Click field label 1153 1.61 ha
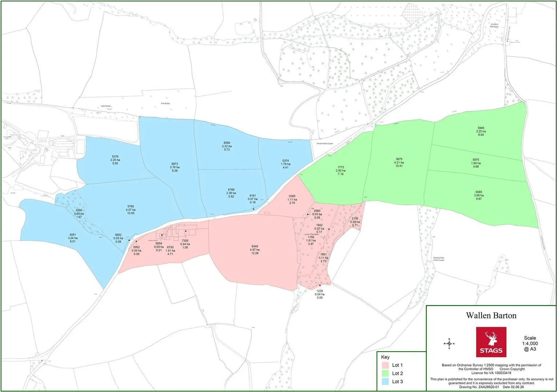This screenshot has height=392, width=557. click(311, 240)
